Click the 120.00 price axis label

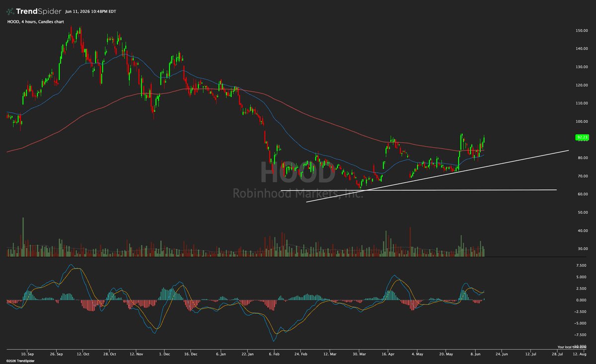click(582, 85)
